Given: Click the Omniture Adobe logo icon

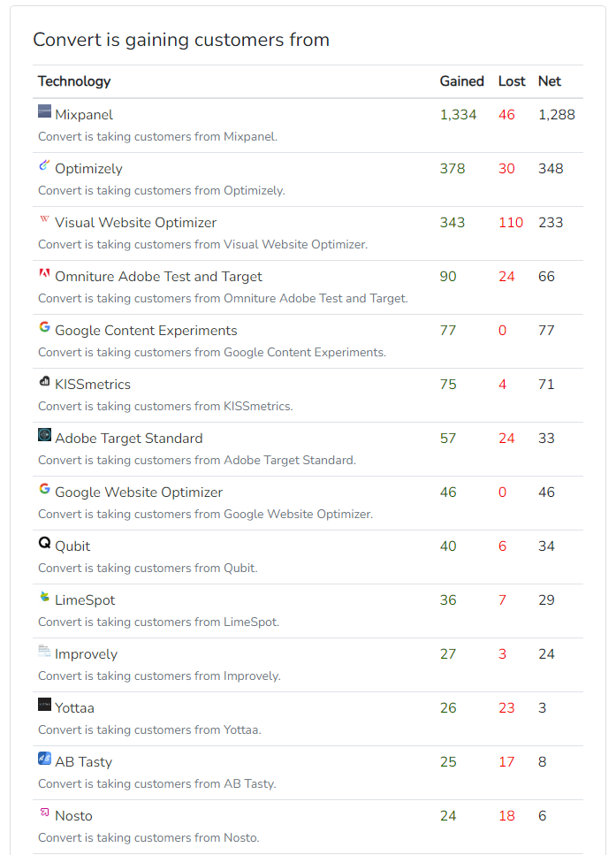Looking at the screenshot, I should [45, 273].
